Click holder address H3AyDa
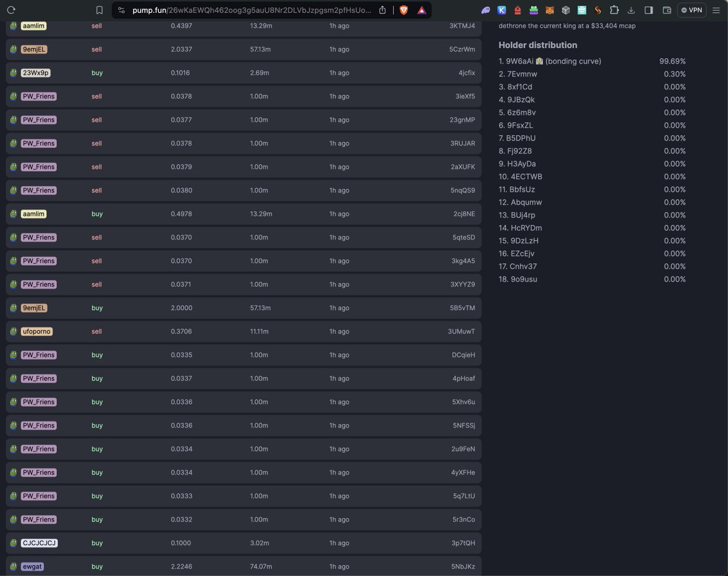 (521, 164)
